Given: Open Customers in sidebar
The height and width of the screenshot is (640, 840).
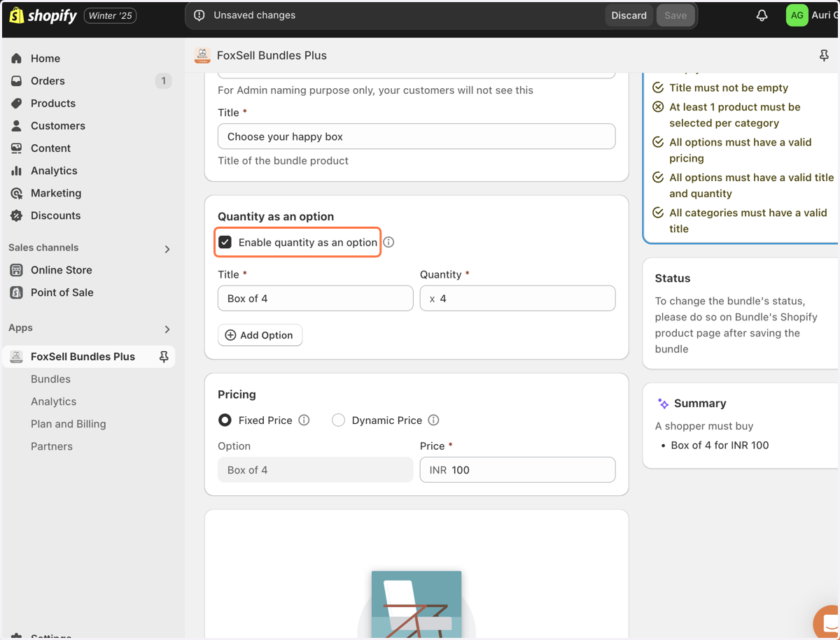Looking at the screenshot, I should click(x=58, y=126).
